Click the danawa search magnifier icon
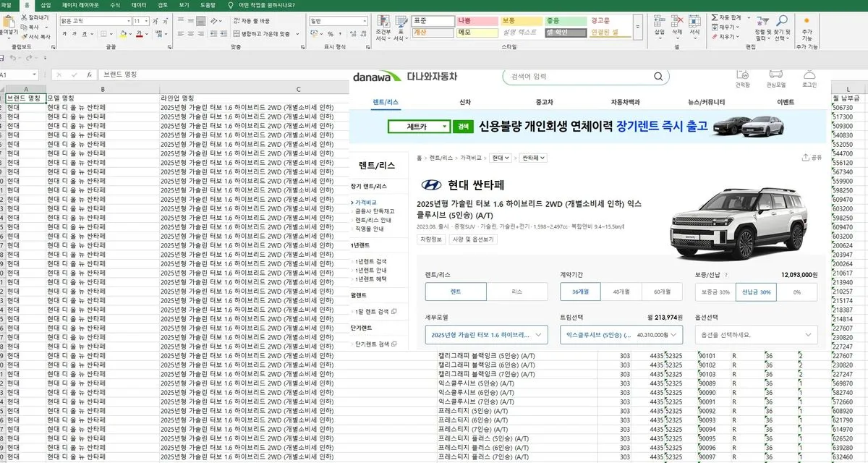Viewport: 868px width, 463px height. pyautogui.click(x=657, y=76)
